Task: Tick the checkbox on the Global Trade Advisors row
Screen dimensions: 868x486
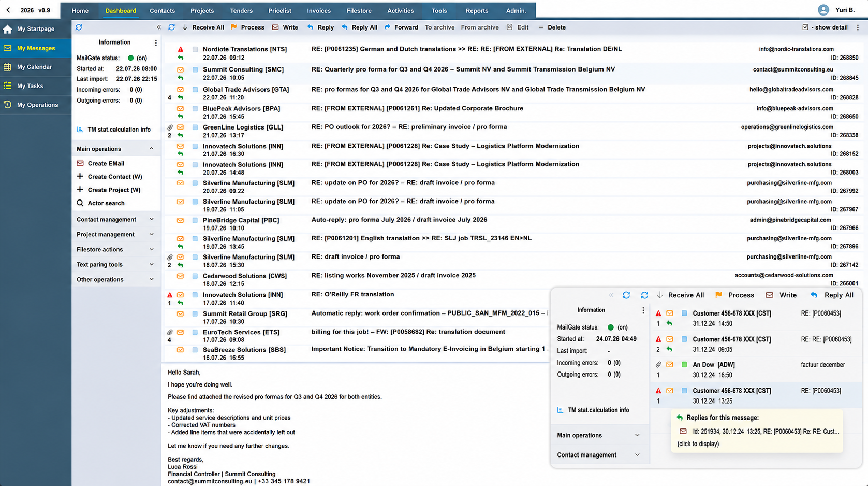Action: click(x=195, y=90)
